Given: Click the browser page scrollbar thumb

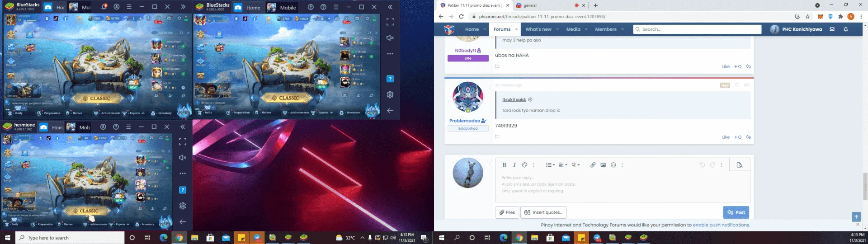Looking at the screenshot, I should pyautogui.click(x=865, y=186).
